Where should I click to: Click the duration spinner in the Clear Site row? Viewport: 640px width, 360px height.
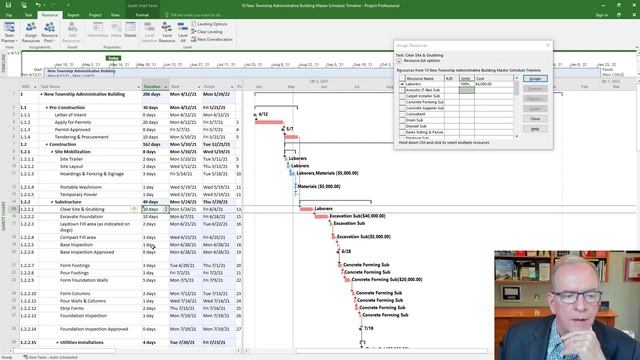166,209
